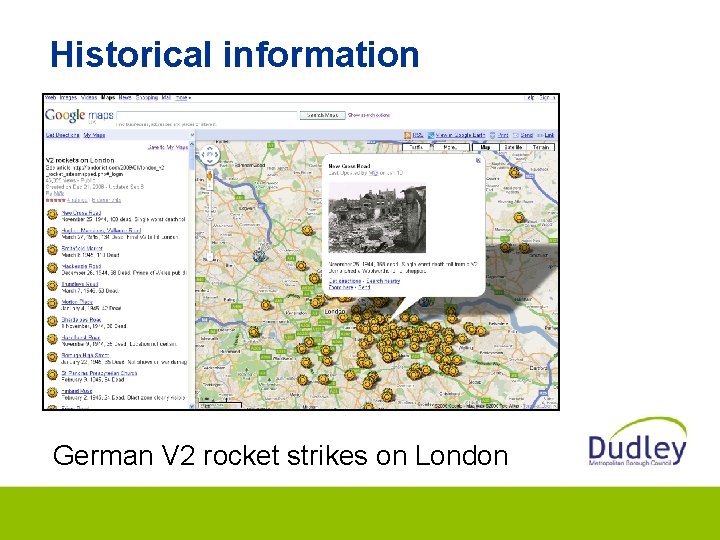The height and width of the screenshot is (540, 720).
Task: Click the Print link in map toolbar
Action: pyautogui.click(x=503, y=135)
